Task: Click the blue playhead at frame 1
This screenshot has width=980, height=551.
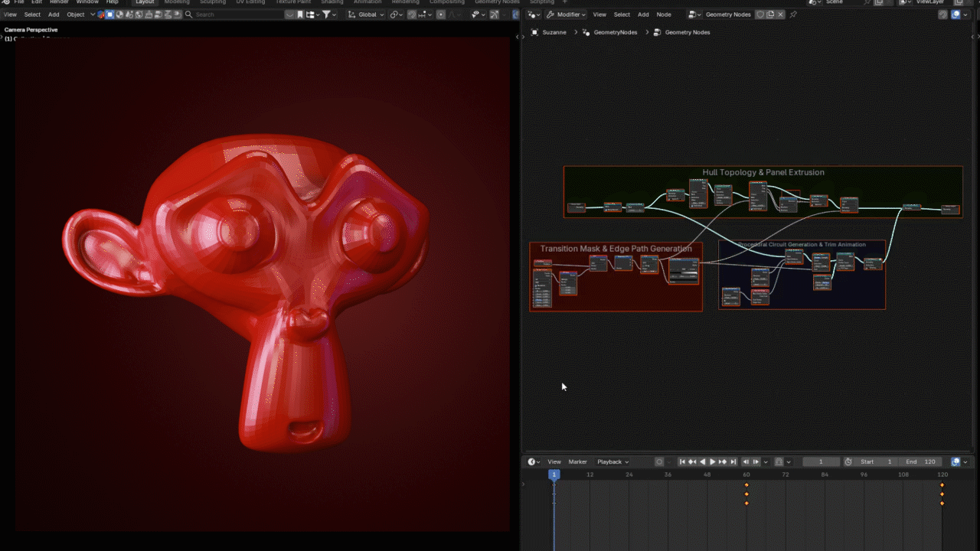Action: (x=554, y=474)
